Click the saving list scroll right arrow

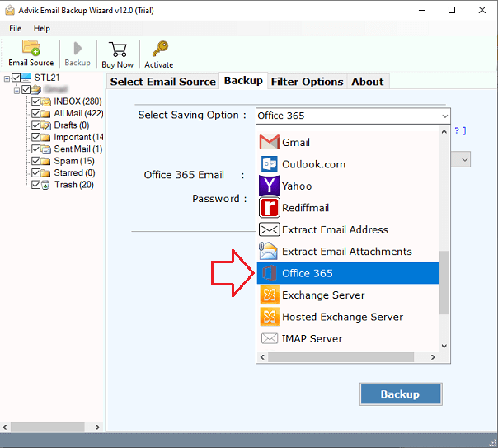(433, 357)
